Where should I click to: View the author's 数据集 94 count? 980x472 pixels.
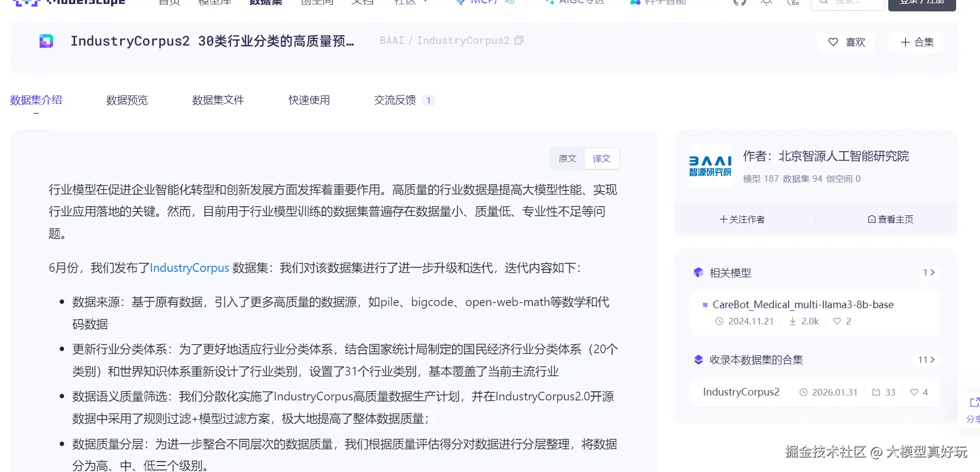click(x=802, y=178)
